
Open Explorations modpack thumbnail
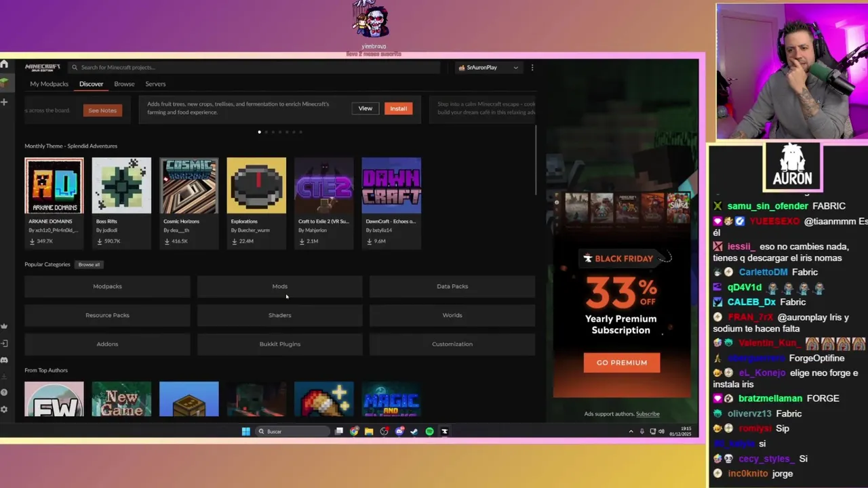point(256,186)
